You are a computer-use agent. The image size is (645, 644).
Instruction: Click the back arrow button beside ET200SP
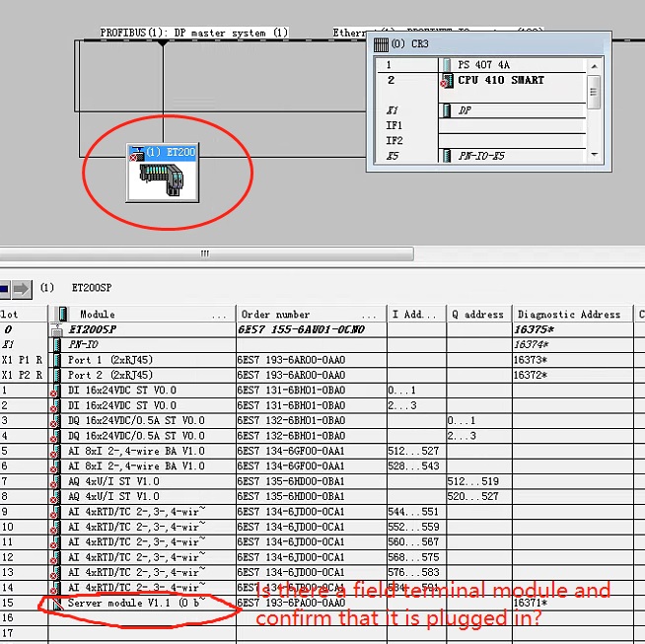pos(5,289)
